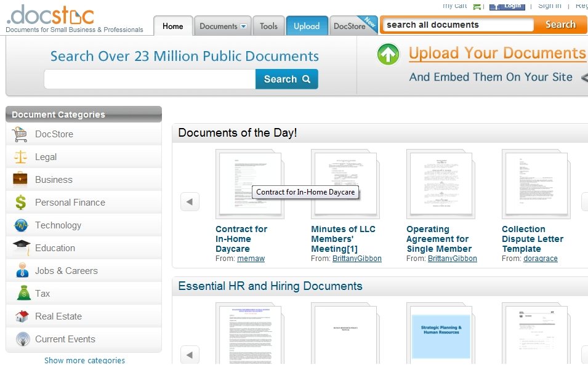This screenshot has height=370, width=588.
Task: Click Minutes of LLC Members' Meeting[1] title
Action: click(343, 239)
